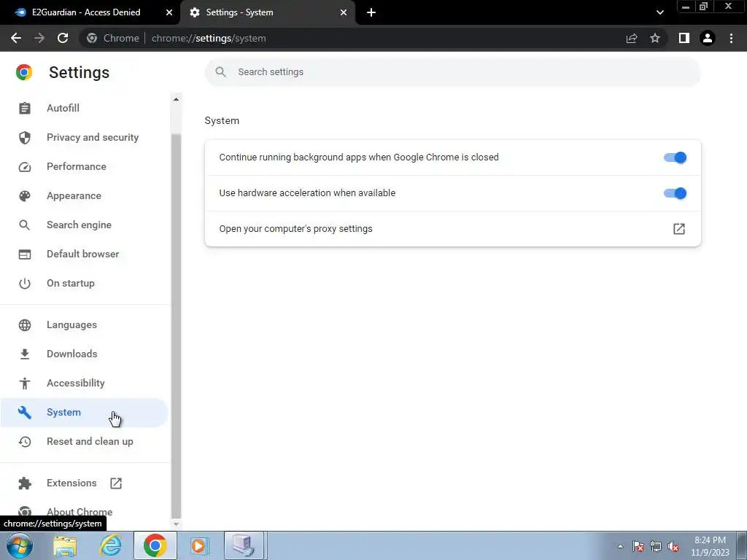Screen dimensions: 747x560
Task: Go back with the browser back arrow
Action: tap(16, 38)
